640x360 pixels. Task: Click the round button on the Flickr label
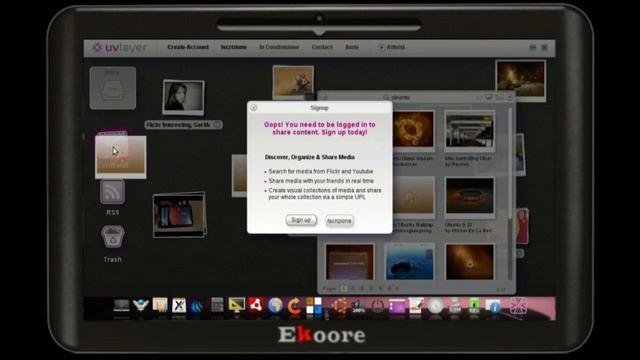pyautogui.click(x=218, y=124)
